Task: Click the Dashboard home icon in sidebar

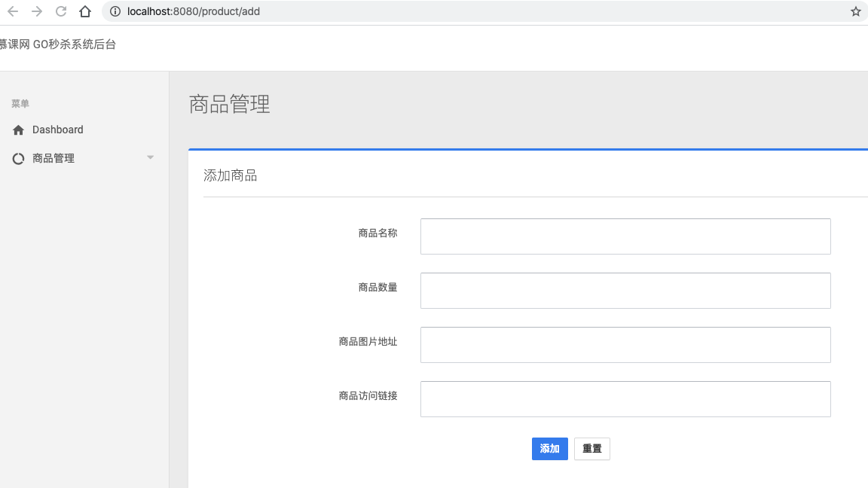Action: (17, 130)
